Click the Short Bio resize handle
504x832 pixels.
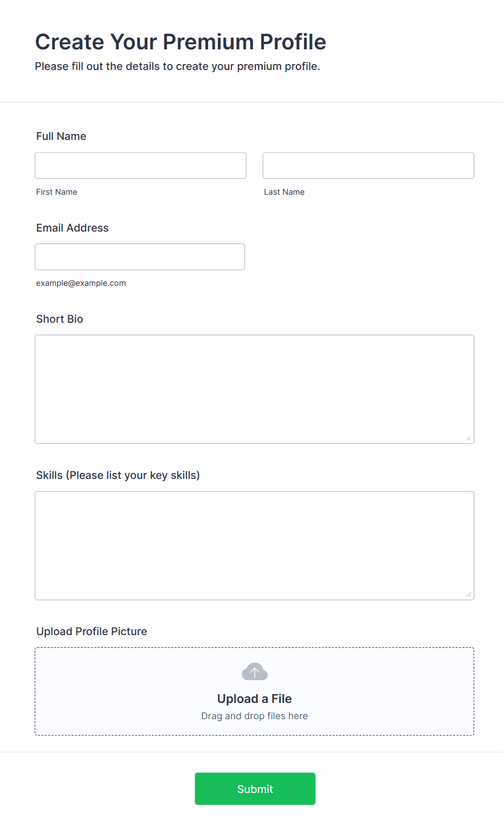pos(469,438)
